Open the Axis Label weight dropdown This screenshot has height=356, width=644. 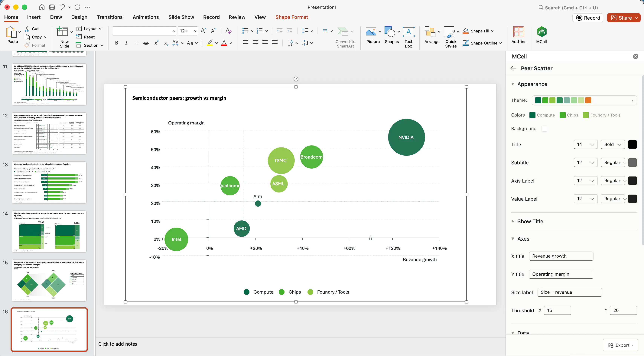click(613, 181)
